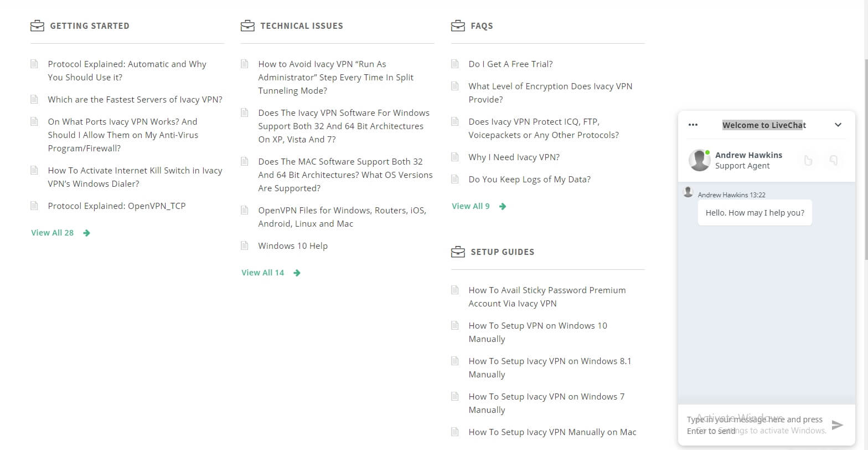Minimize LiveChat with the chevron
Image resolution: width=868 pixels, height=450 pixels.
[838, 125]
